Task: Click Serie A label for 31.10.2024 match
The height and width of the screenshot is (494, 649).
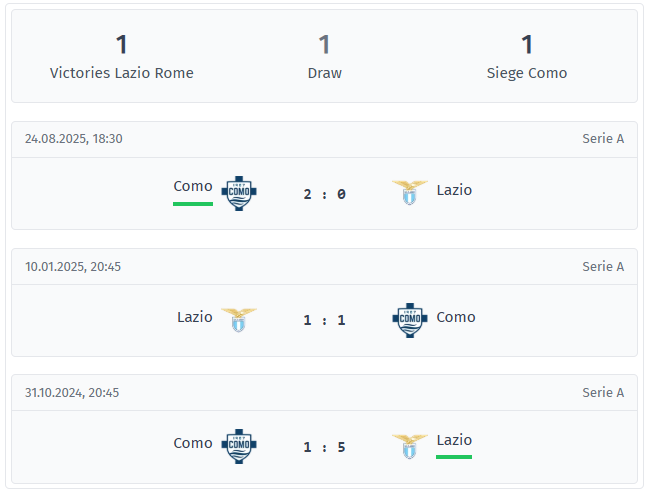Action: coord(603,393)
